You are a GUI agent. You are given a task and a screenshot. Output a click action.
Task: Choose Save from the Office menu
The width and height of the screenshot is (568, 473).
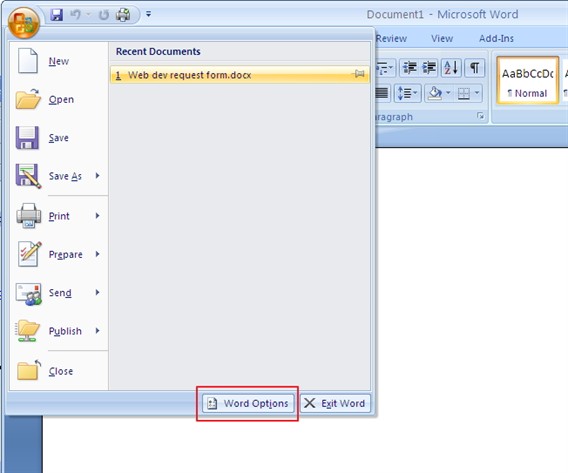point(59,138)
